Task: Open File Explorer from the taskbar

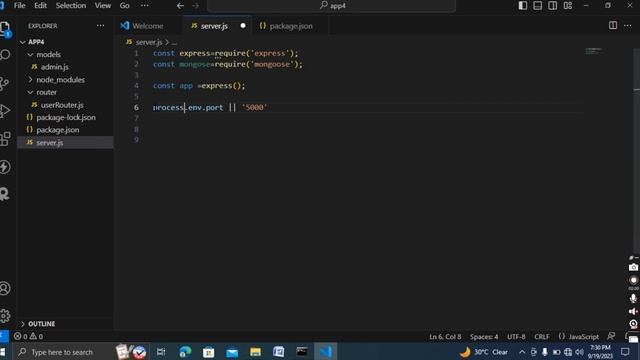Action: [x=256, y=352]
